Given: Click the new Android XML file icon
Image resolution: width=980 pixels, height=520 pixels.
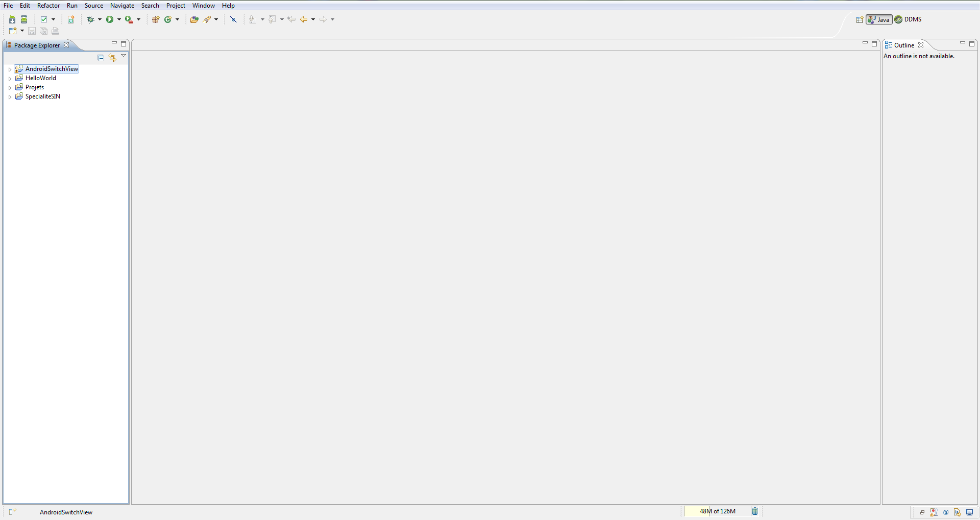Looking at the screenshot, I should pyautogui.click(x=71, y=19).
